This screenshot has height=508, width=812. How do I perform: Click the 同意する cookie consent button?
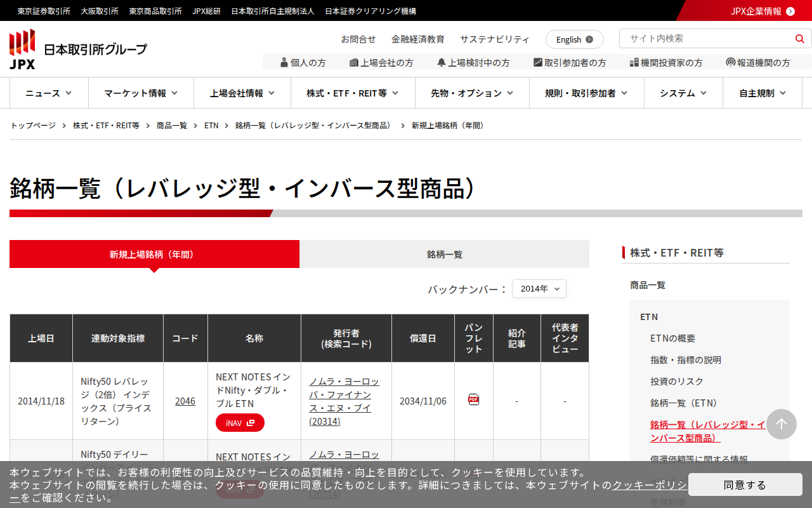[745, 485]
